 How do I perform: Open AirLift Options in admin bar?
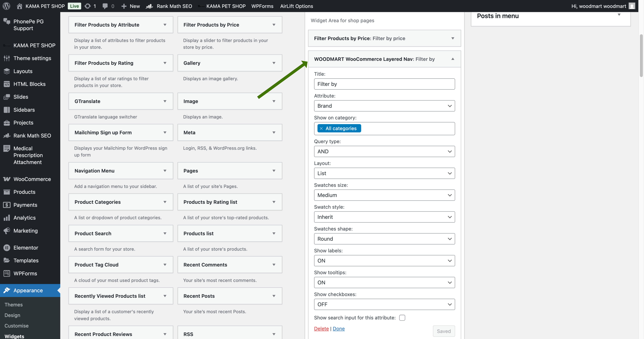pyautogui.click(x=296, y=6)
